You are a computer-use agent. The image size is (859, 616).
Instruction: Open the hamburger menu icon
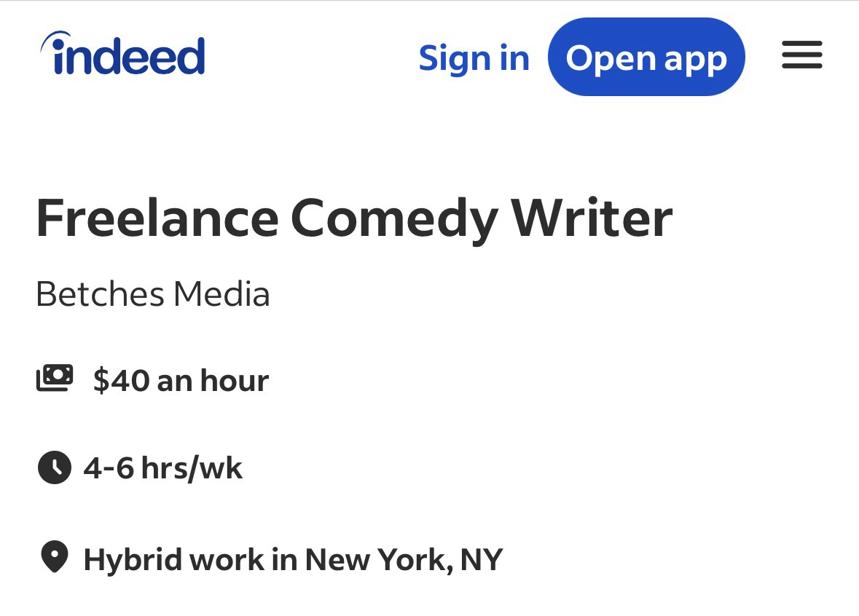801,55
